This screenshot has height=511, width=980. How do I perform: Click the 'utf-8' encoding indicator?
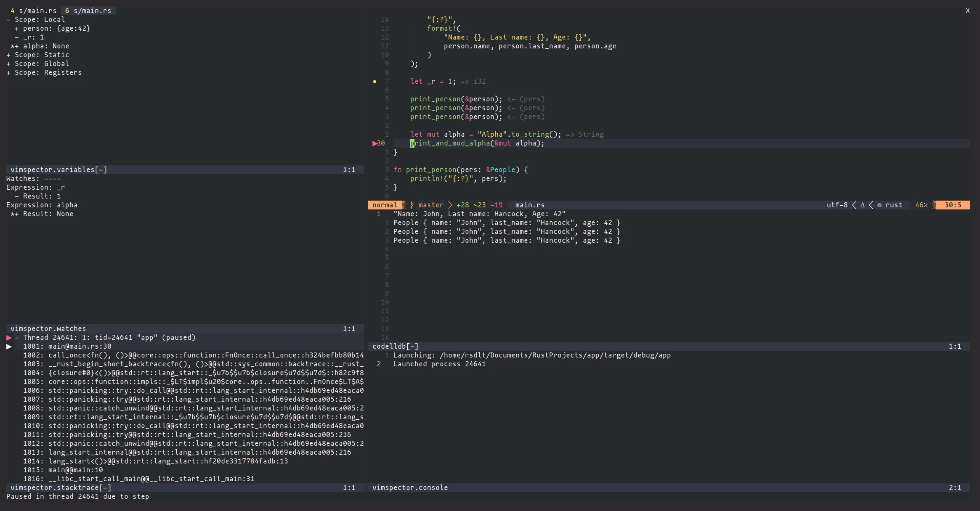pos(837,205)
